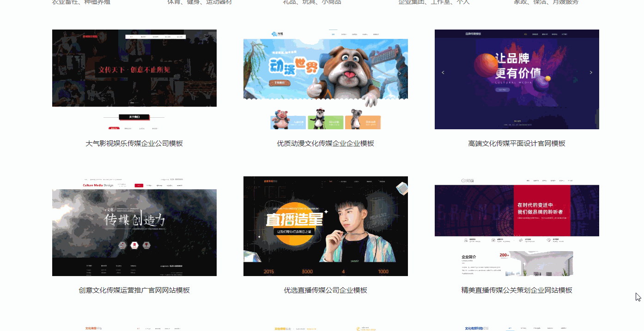Click the title 精美直播传媒公关策划企业网站模板
Viewport: 644px width, 331px height.
point(517,290)
